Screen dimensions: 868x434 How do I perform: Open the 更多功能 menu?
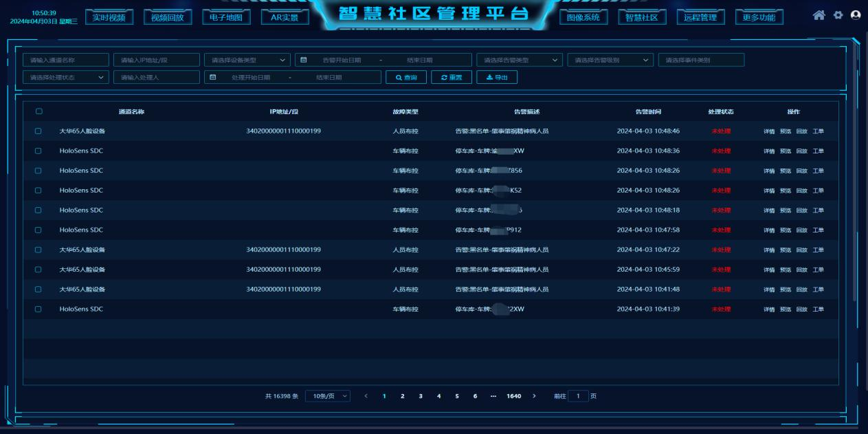point(759,17)
